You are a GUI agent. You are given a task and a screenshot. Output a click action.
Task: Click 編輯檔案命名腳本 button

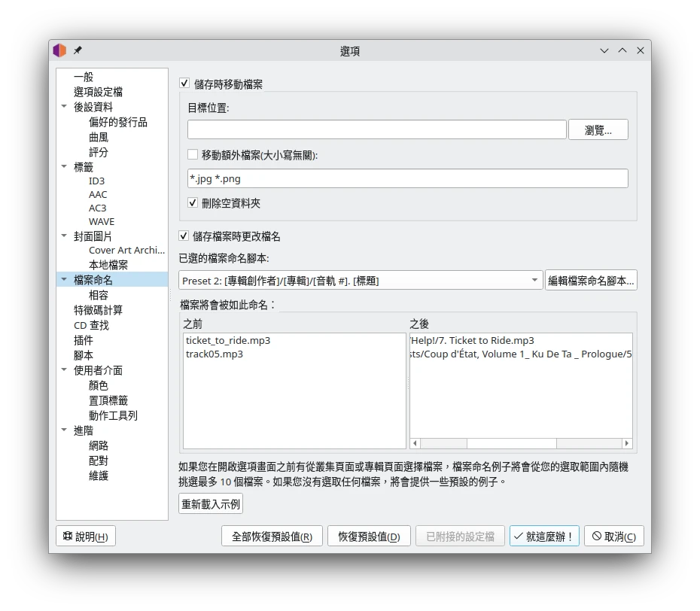coord(591,281)
